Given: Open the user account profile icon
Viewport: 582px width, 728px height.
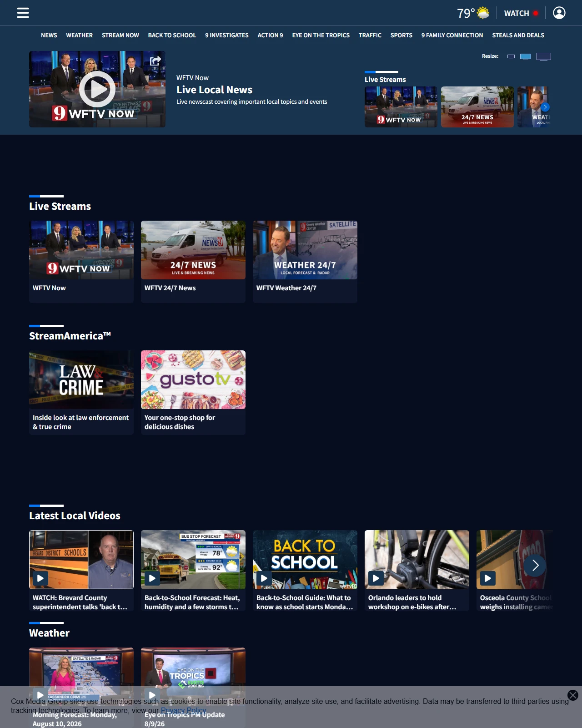Looking at the screenshot, I should coord(559,13).
